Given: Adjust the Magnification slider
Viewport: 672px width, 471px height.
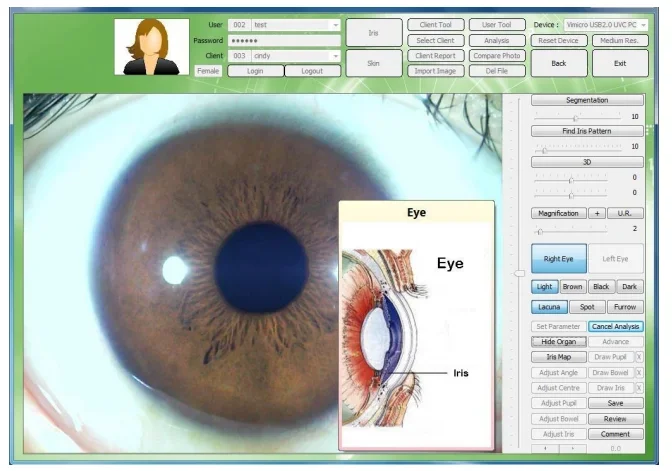Looking at the screenshot, I should tap(540, 231).
